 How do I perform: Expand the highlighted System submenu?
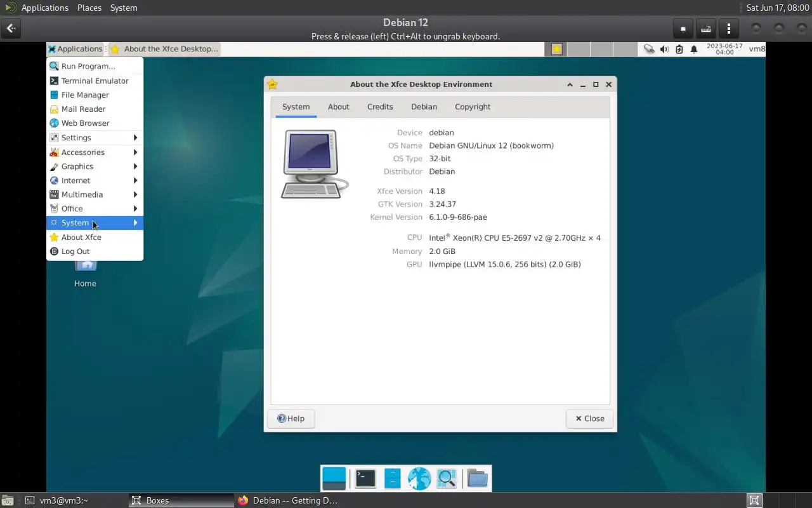coord(95,223)
